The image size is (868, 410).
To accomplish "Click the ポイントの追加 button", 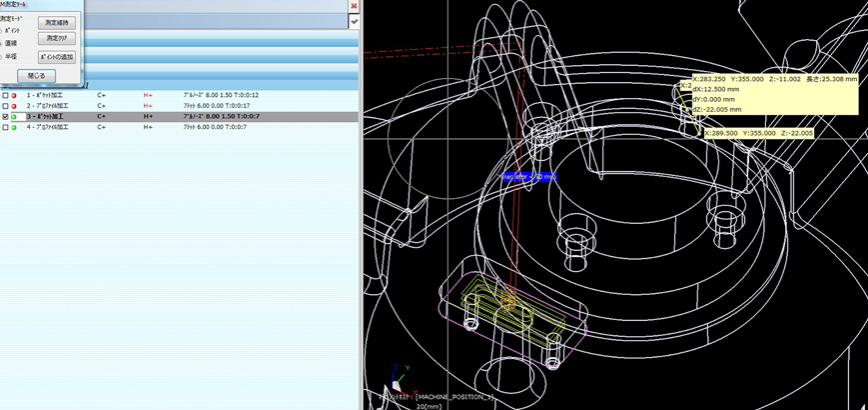I will tap(57, 58).
